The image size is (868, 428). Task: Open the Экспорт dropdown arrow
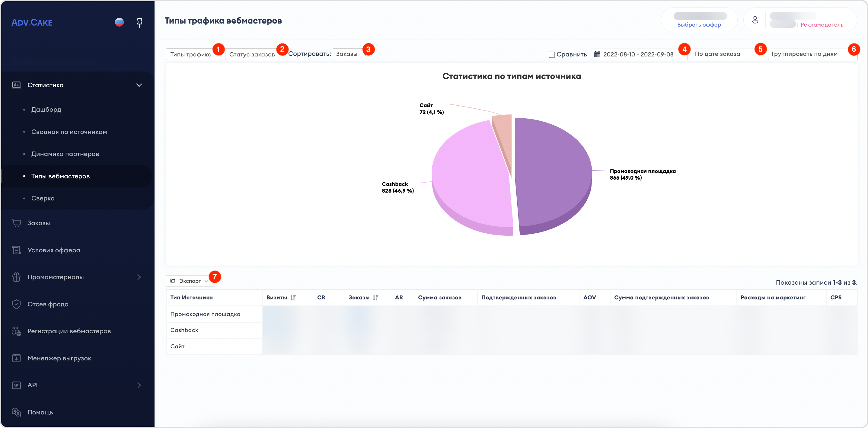click(206, 281)
